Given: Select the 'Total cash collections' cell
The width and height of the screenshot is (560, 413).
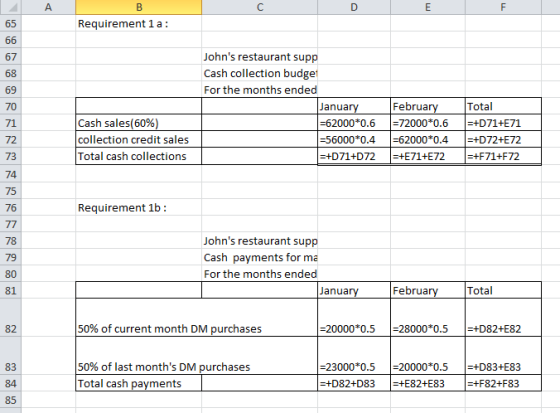Looking at the screenshot, I should [x=139, y=156].
